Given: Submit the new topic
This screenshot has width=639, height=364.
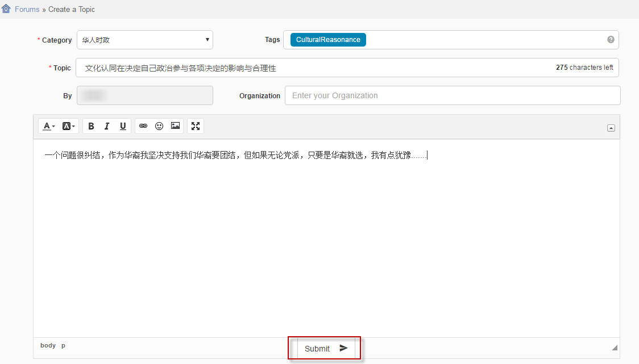Looking at the screenshot, I should [326, 349].
